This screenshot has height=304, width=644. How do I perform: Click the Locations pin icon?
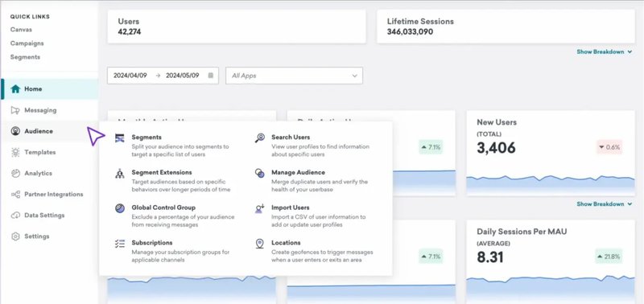coord(259,244)
